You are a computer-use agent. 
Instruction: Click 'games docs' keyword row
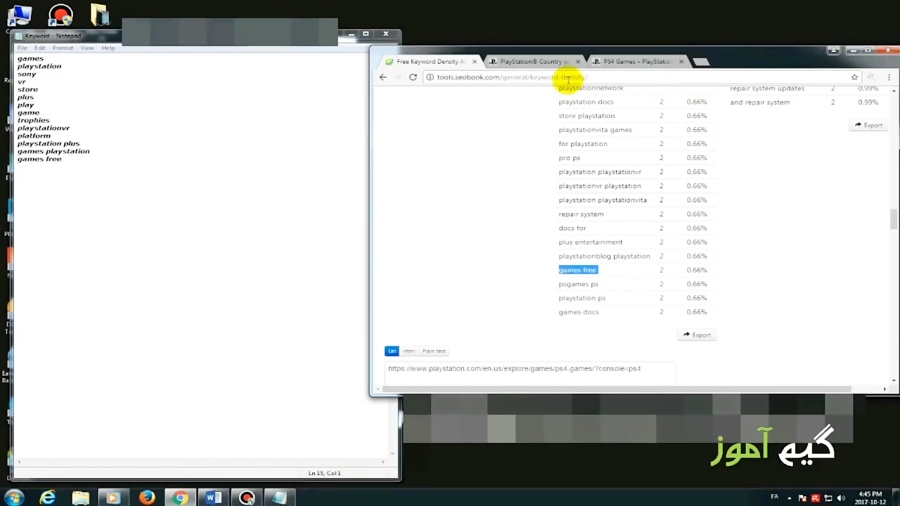[579, 312]
